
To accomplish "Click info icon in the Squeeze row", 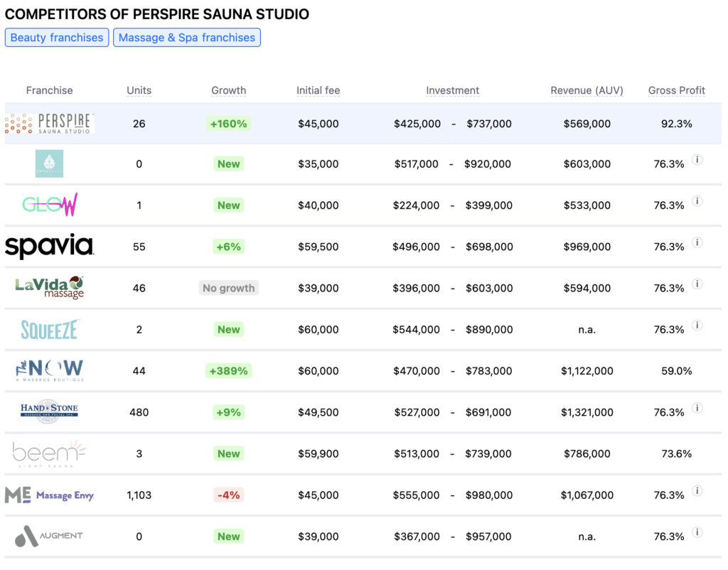I will [x=697, y=325].
